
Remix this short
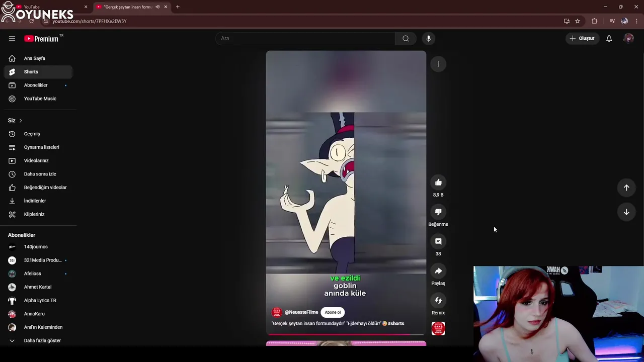coord(438,301)
